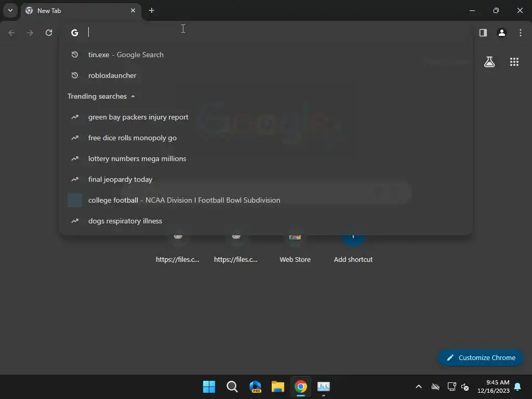The height and width of the screenshot is (399, 532).
Task: Open the side panel icon
Action: pos(483,33)
